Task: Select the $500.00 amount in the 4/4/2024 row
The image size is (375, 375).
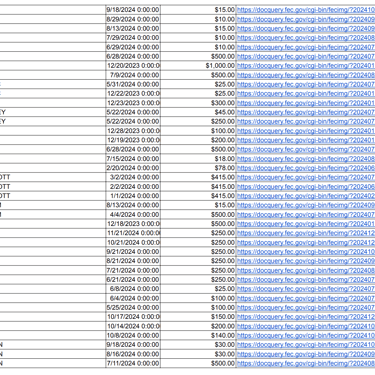Action: coord(198,214)
